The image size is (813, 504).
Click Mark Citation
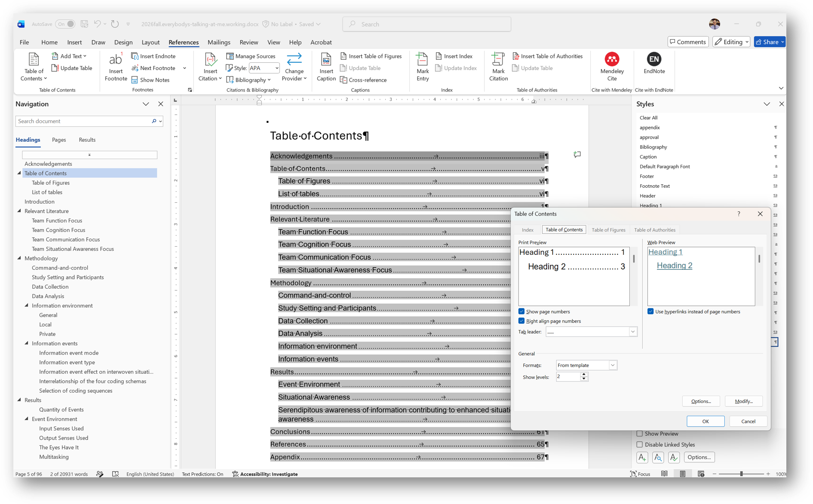point(498,67)
